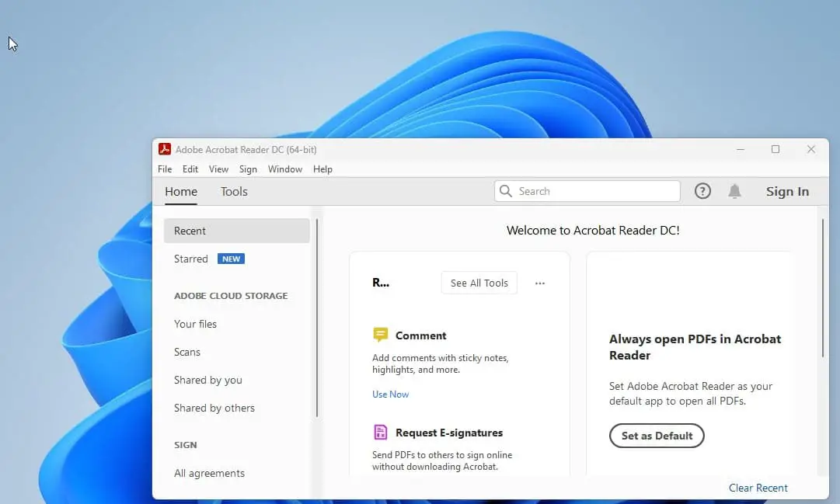Click the Sign In button
The height and width of the screenshot is (504, 840).
tap(787, 192)
